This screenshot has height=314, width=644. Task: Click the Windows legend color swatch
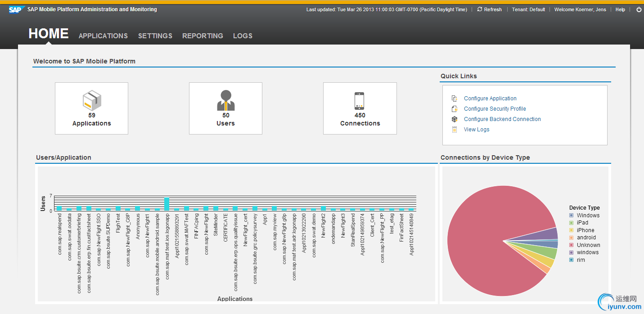click(572, 215)
